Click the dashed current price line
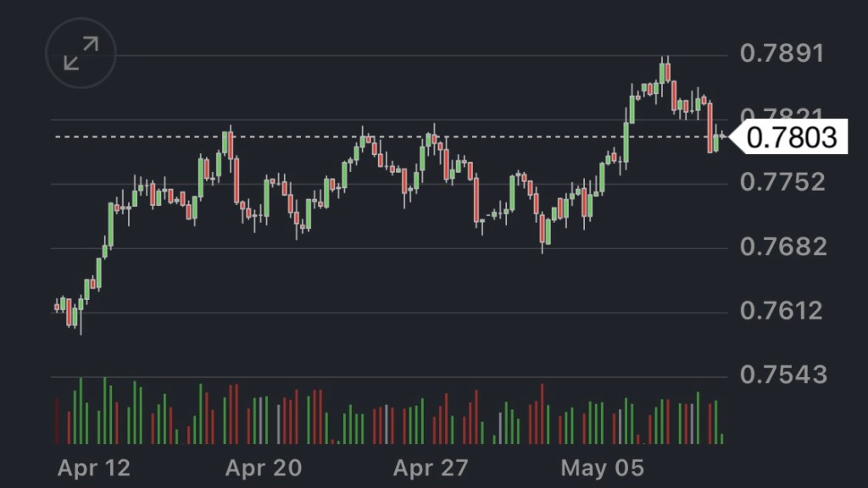Screen dimensions: 868x488 (339, 136)
